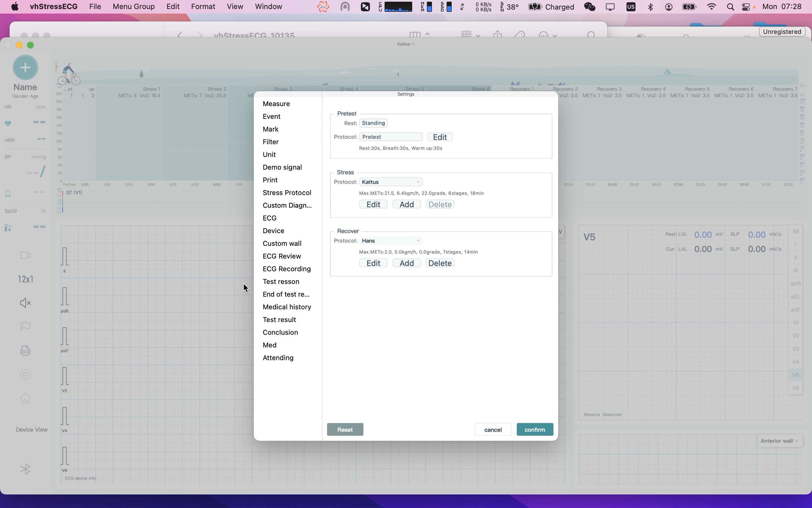Open the Recover protocol Hans dropdown
The width and height of the screenshot is (812, 508).
tap(390, 240)
